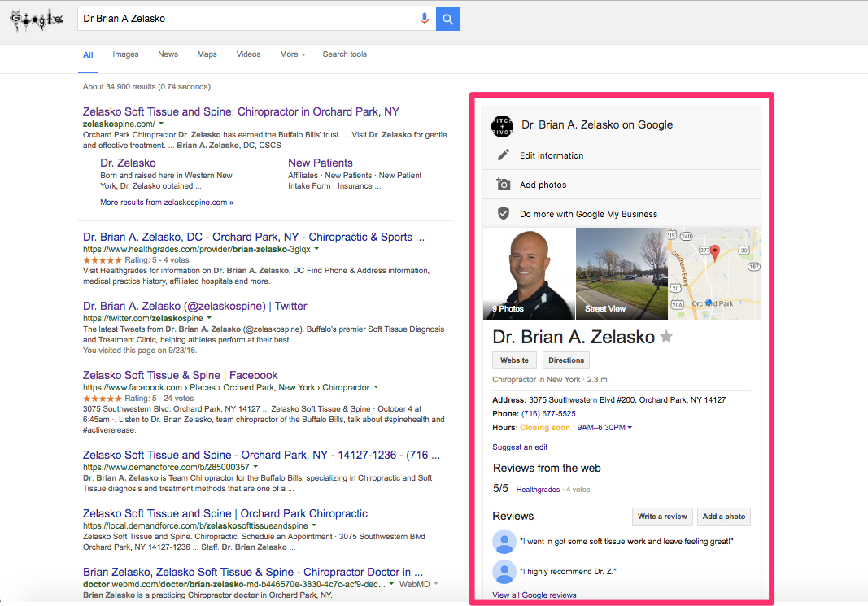Click Edit information in knowledge panel
This screenshot has height=606, width=868.
pos(552,155)
